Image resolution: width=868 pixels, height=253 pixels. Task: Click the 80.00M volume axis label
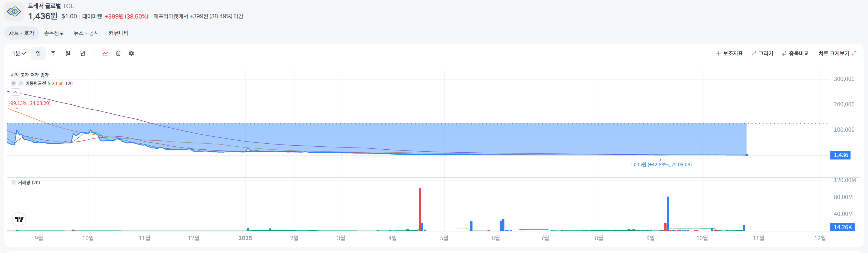(843, 197)
